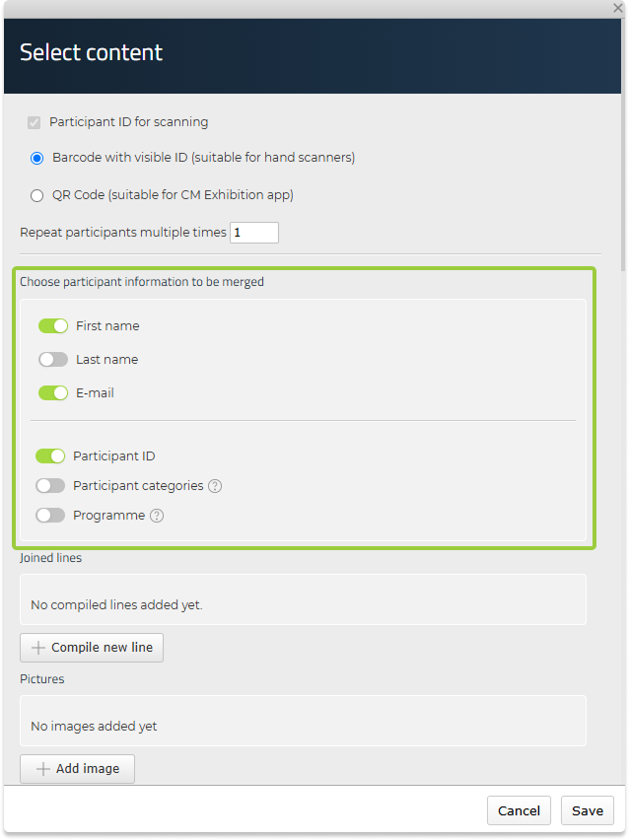The image size is (629, 840).
Task: Click the Cancel button
Action: pos(519,810)
